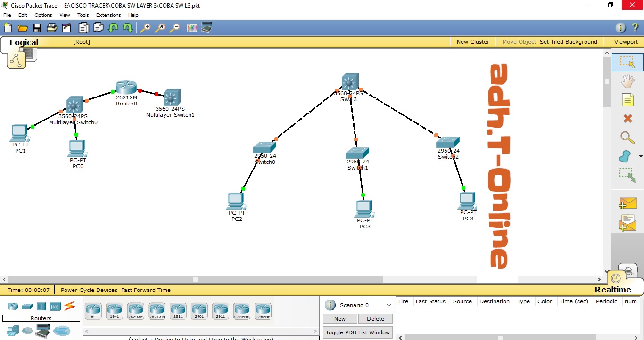Click Set Tiled Background

coord(569,42)
